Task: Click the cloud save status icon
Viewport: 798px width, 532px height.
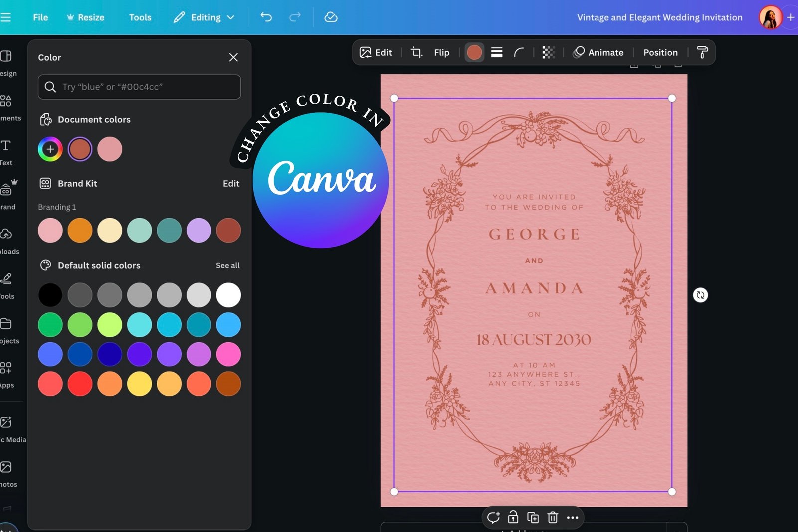Action: 331,17
